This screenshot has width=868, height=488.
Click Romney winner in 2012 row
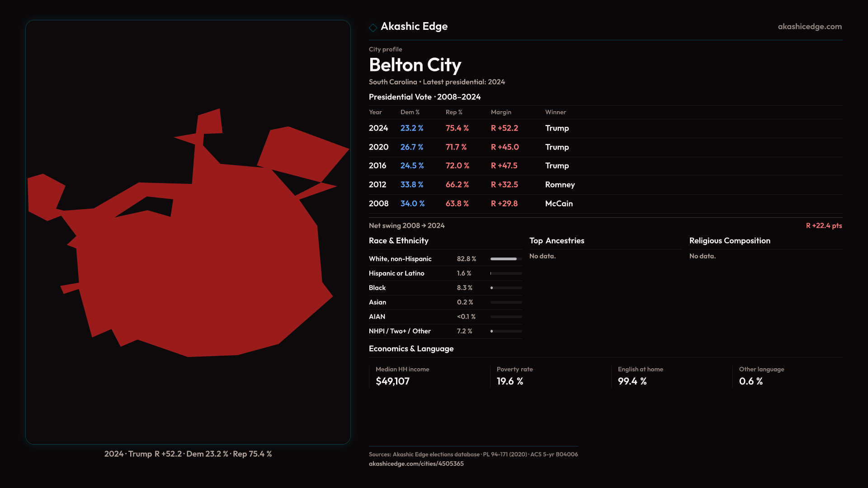point(560,185)
